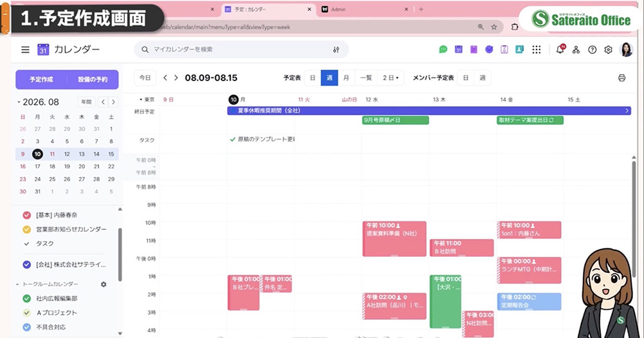
Task: Open settings gear icon in header
Action: pyautogui.click(x=608, y=50)
